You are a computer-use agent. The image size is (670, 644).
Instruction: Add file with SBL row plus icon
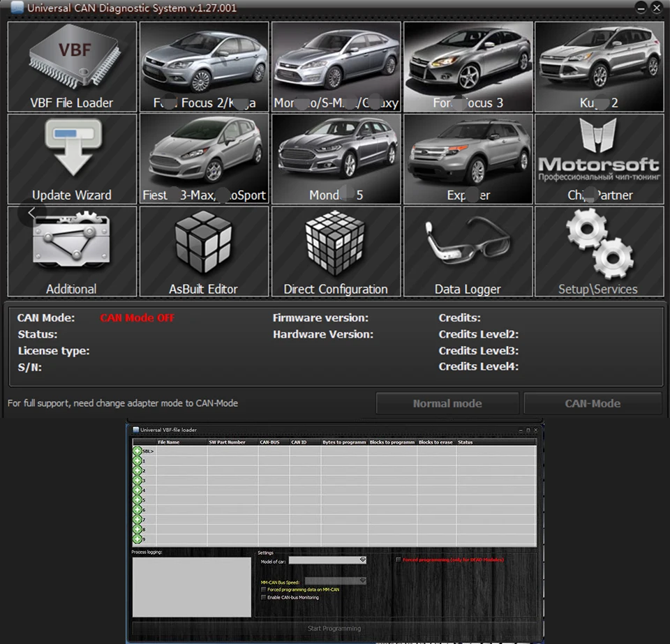[137, 451]
